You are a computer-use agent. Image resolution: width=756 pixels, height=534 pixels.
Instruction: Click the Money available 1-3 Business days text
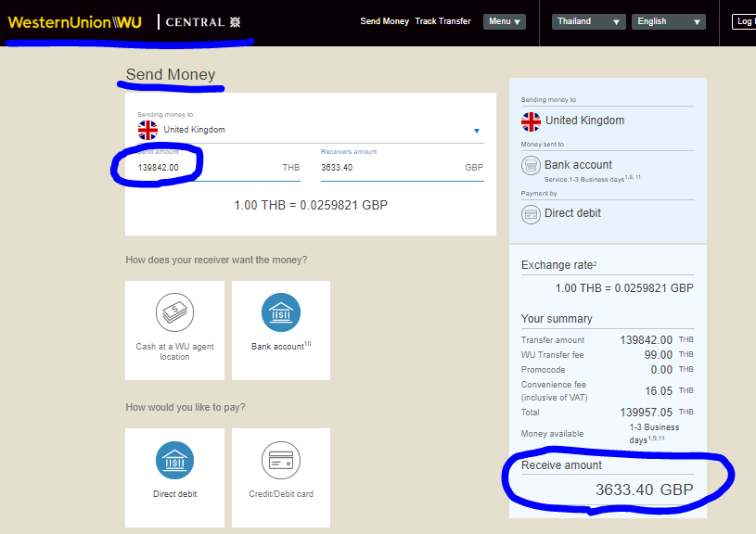click(654, 433)
